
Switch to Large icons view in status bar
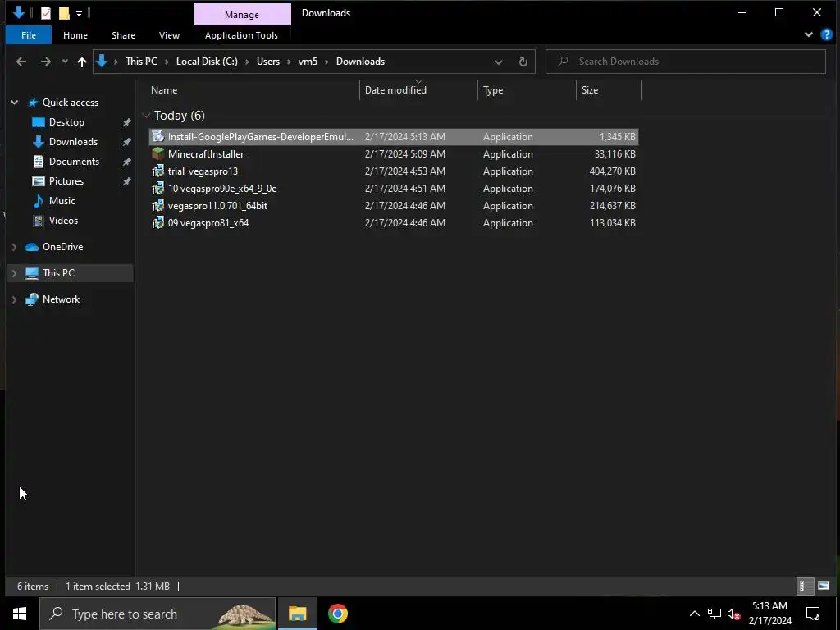[x=824, y=586]
